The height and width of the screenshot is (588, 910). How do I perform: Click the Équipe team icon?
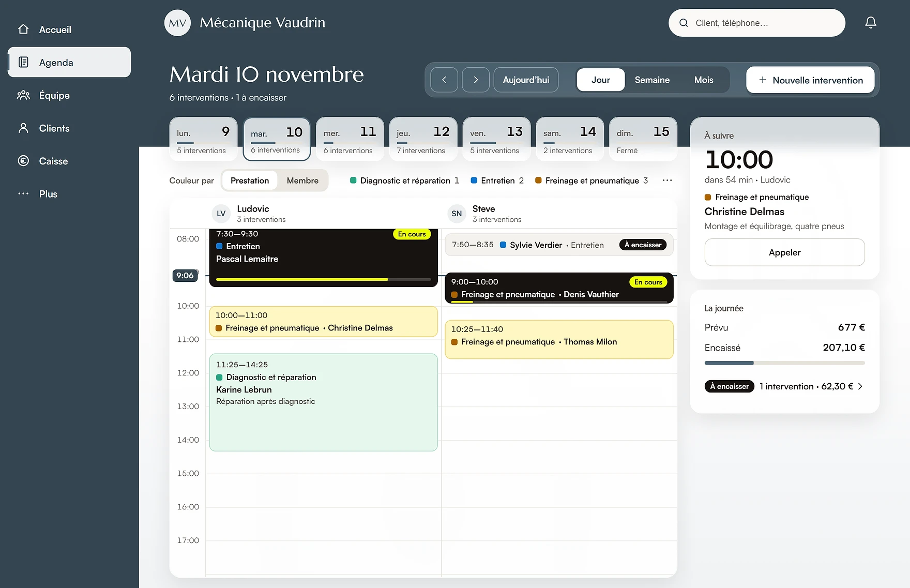coord(23,95)
